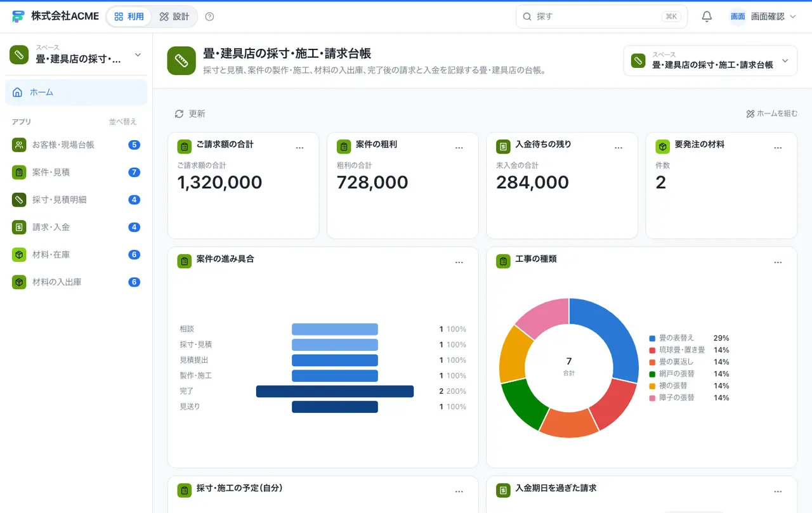This screenshot has height=513, width=812.
Task: Click 請求・入金 app icon
Action: (x=19, y=226)
